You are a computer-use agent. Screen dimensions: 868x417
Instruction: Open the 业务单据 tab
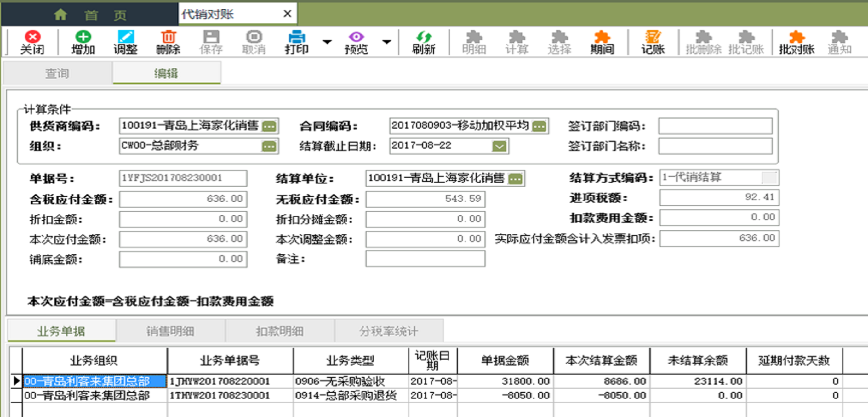61,331
